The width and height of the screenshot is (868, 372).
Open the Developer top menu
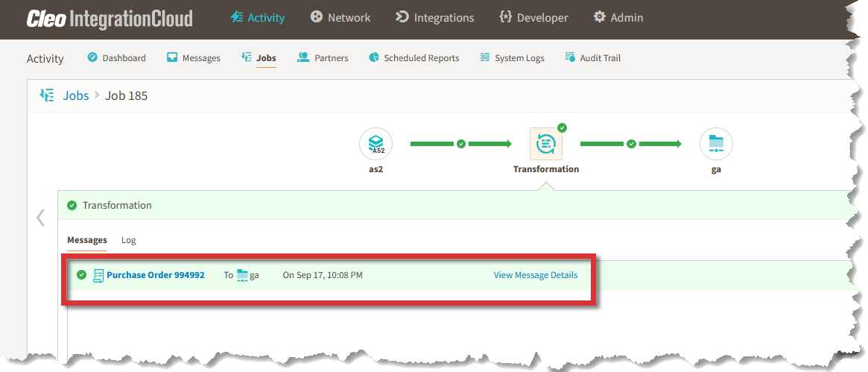pyautogui.click(x=533, y=18)
